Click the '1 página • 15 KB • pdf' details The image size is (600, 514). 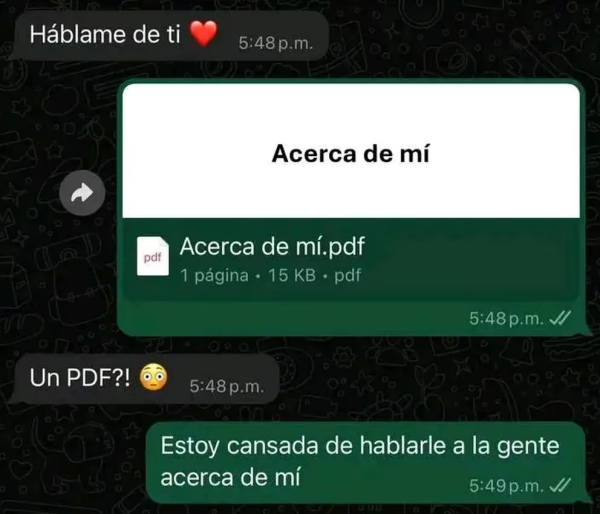(271, 275)
